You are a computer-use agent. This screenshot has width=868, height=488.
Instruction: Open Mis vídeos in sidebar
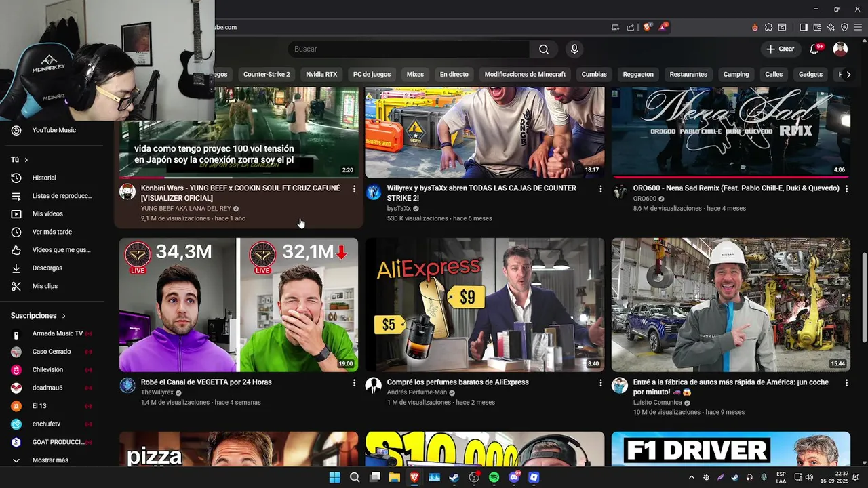tap(53, 213)
